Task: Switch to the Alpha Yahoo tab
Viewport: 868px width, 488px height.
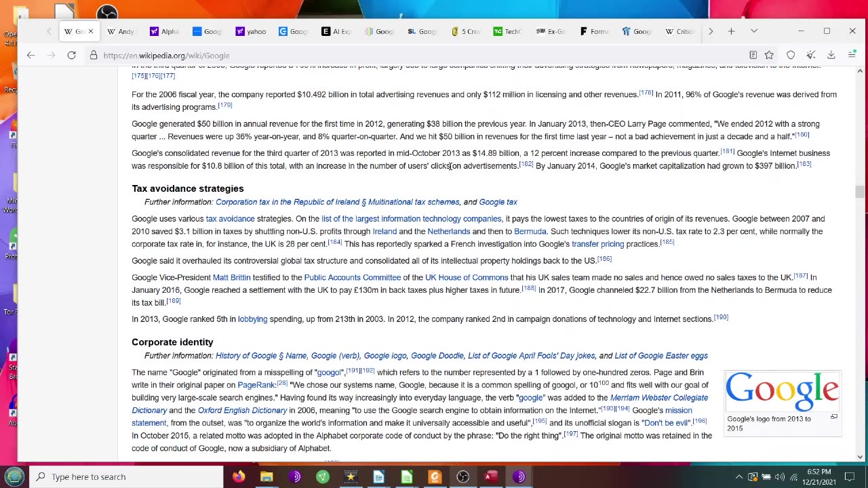Action: tap(164, 31)
